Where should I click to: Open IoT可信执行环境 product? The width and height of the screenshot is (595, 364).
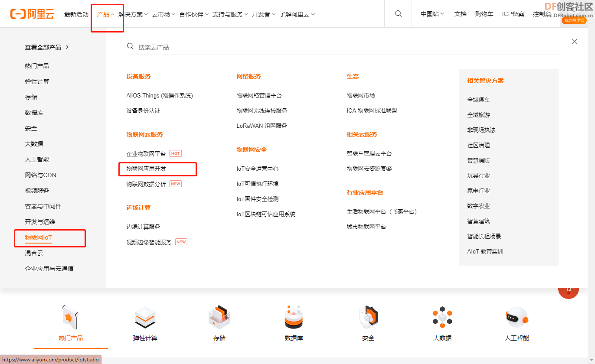point(257,184)
